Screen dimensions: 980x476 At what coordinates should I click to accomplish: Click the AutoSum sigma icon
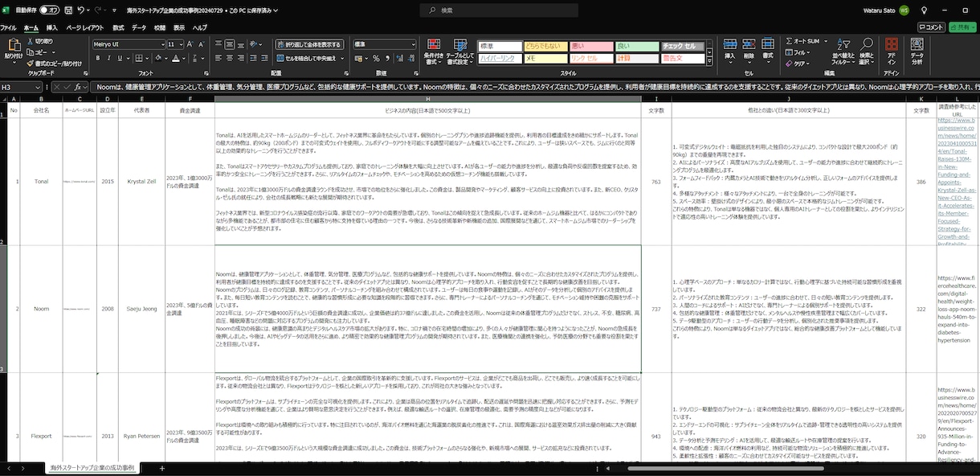pos(789,41)
